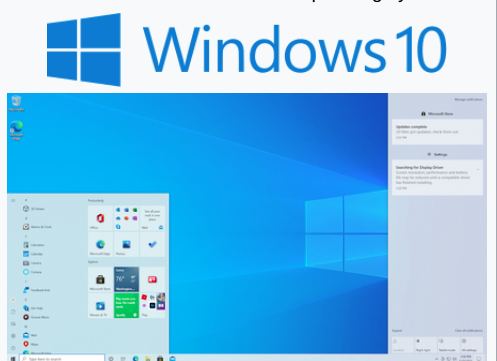Open Task View on the taskbar
Viewport: 497px width, 361px height.
tap(123, 359)
